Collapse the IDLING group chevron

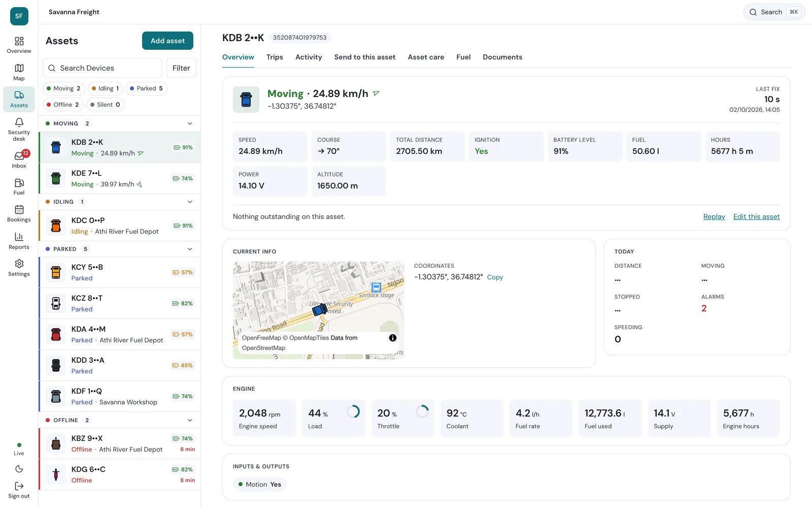[190, 202]
